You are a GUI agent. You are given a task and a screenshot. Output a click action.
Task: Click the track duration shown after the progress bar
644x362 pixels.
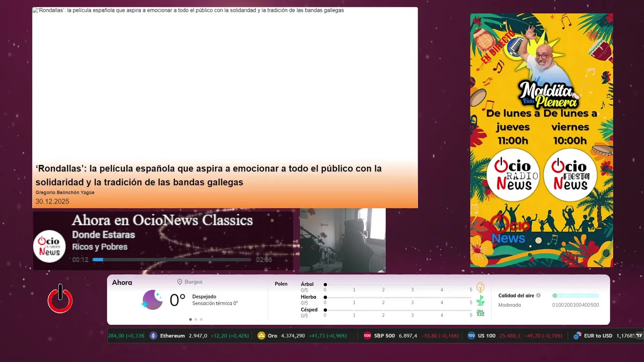coord(264,260)
